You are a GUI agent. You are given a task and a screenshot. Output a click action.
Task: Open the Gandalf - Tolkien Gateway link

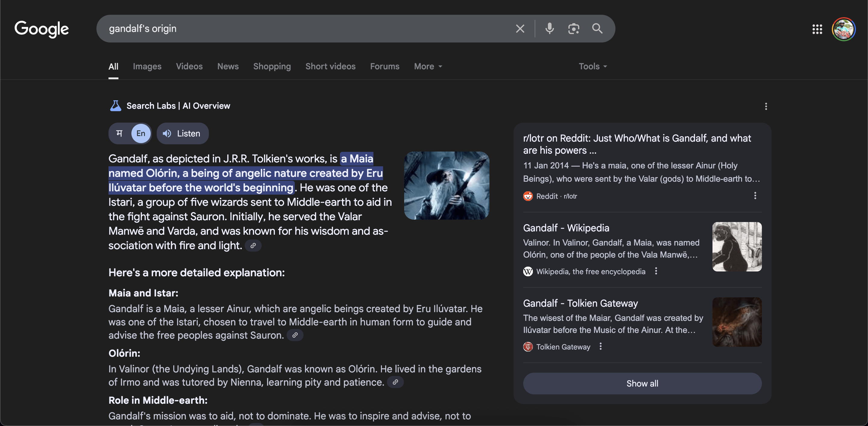point(580,303)
